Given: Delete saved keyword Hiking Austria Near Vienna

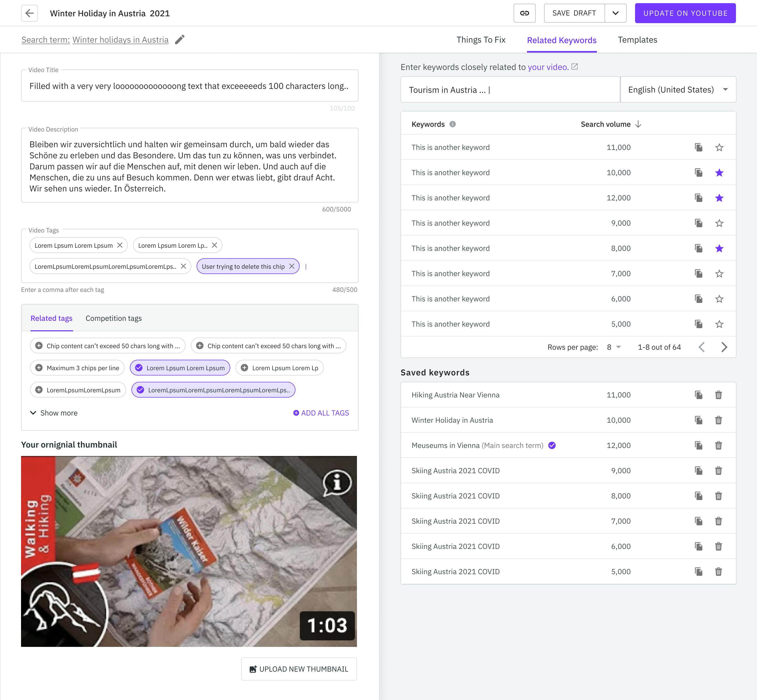Looking at the screenshot, I should [718, 395].
